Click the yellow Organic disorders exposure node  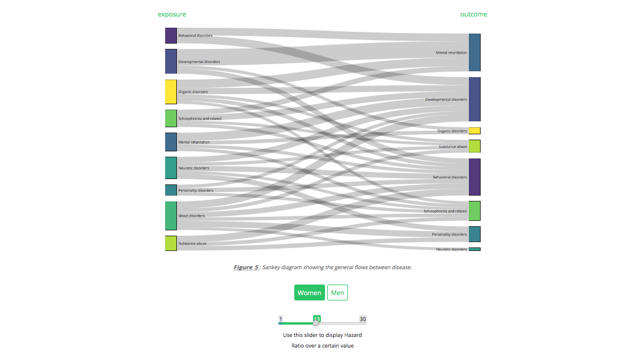170,92
